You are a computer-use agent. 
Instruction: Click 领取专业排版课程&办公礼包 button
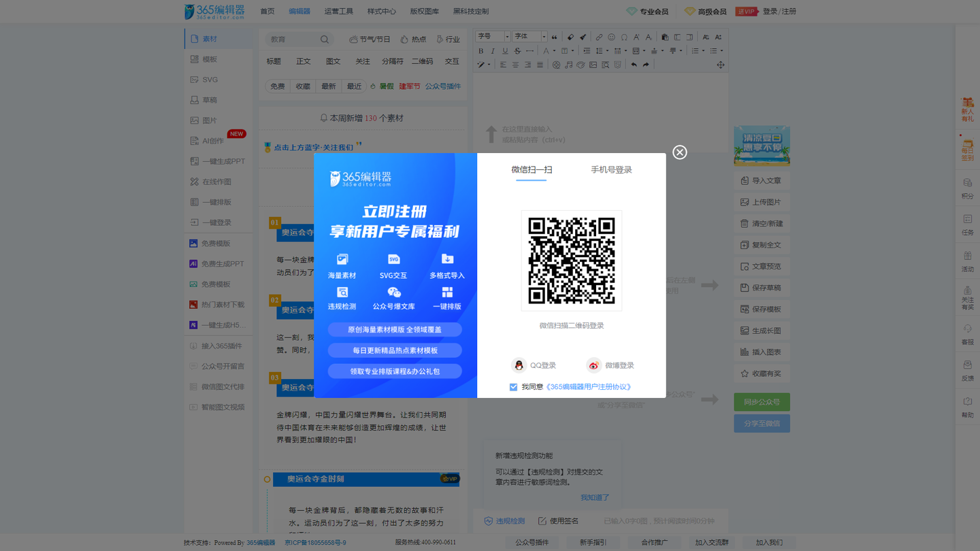pyautogui.click(x=395, y=371)
